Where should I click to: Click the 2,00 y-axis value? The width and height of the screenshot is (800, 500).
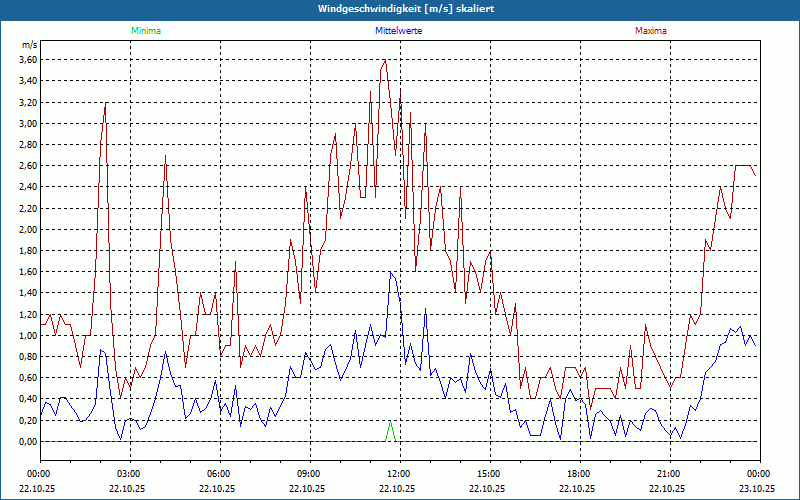[x=28, y=229]
